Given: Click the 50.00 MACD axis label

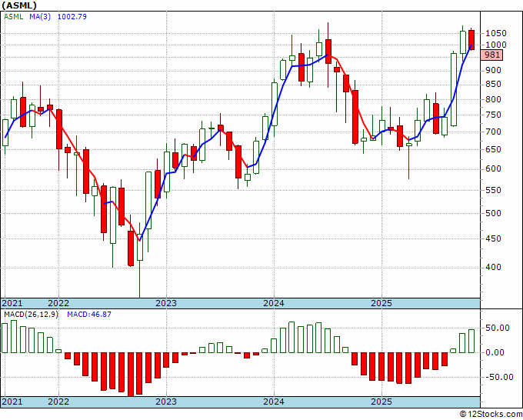Looking at the screenshot, I should point(498,328).
